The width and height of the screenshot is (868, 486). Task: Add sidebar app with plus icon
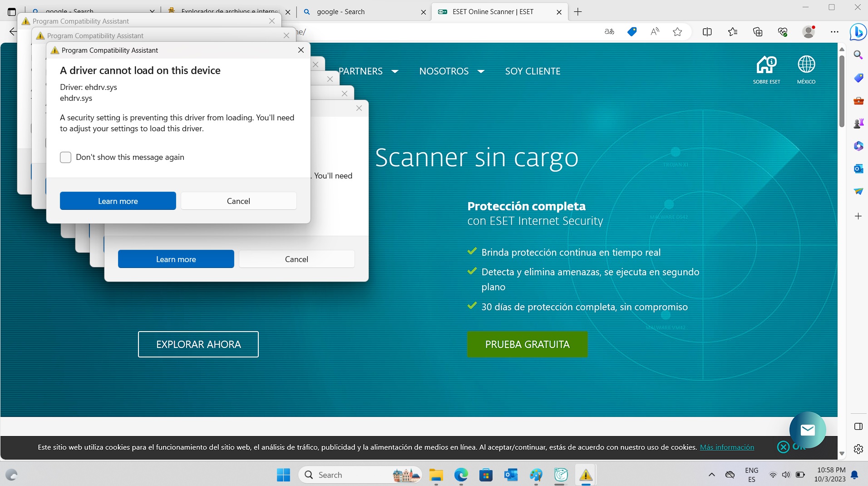point(858,216)
